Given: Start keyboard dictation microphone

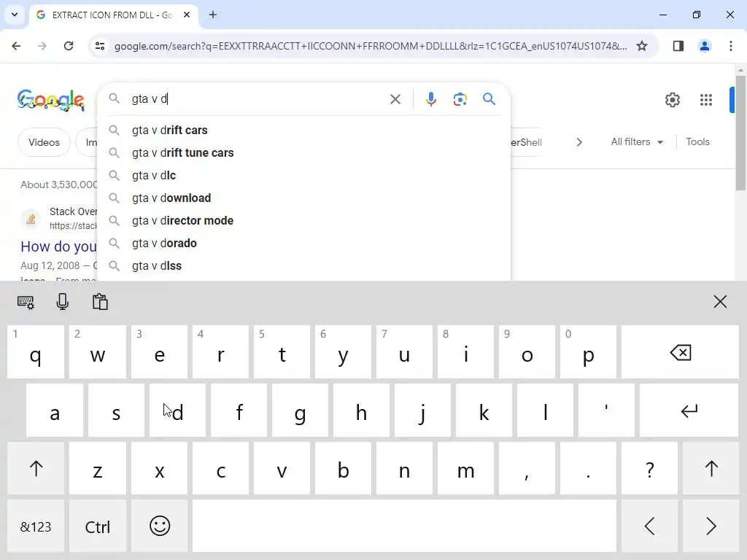Looking at the screenshot, I should click(63, 302).
